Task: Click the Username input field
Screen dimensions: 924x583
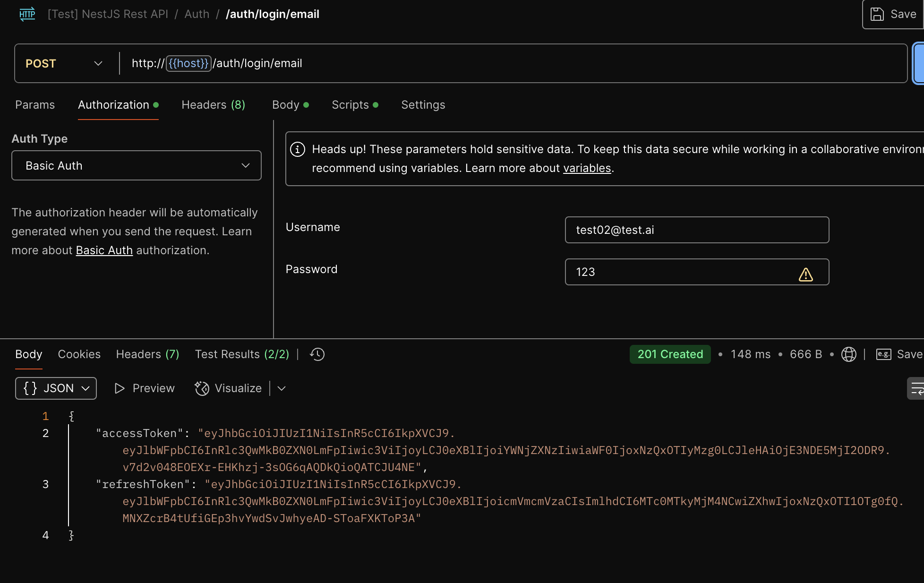Action: pyautogui.click(x=696, y=230)
